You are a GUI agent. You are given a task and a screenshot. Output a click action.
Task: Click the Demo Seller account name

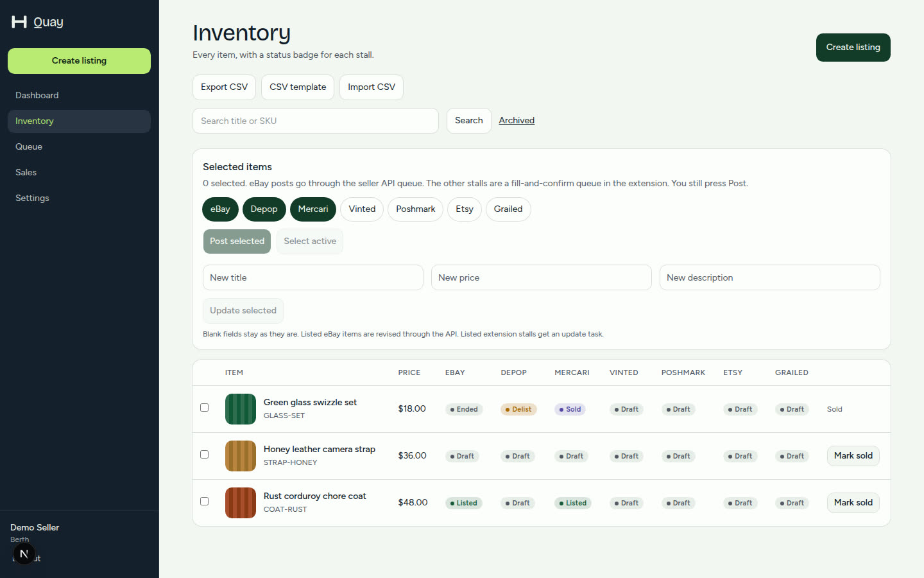click(35, 527)
